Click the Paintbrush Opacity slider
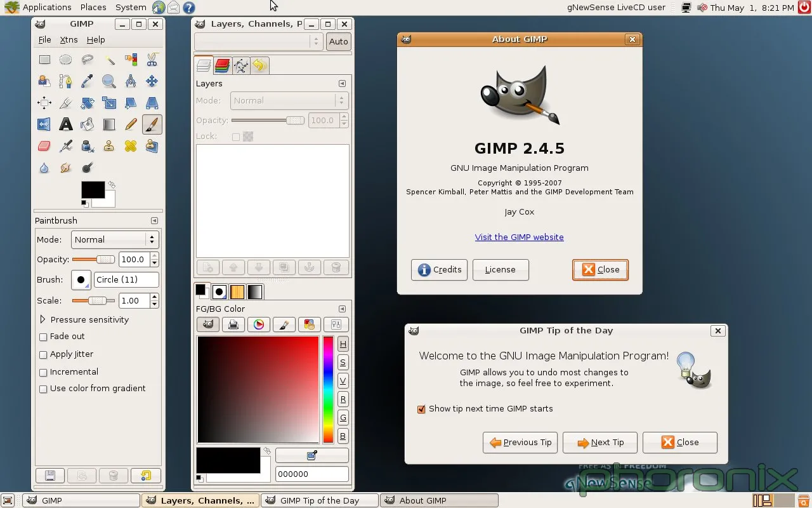This screenshot has width=812, height=508. [x=93, y=259]
